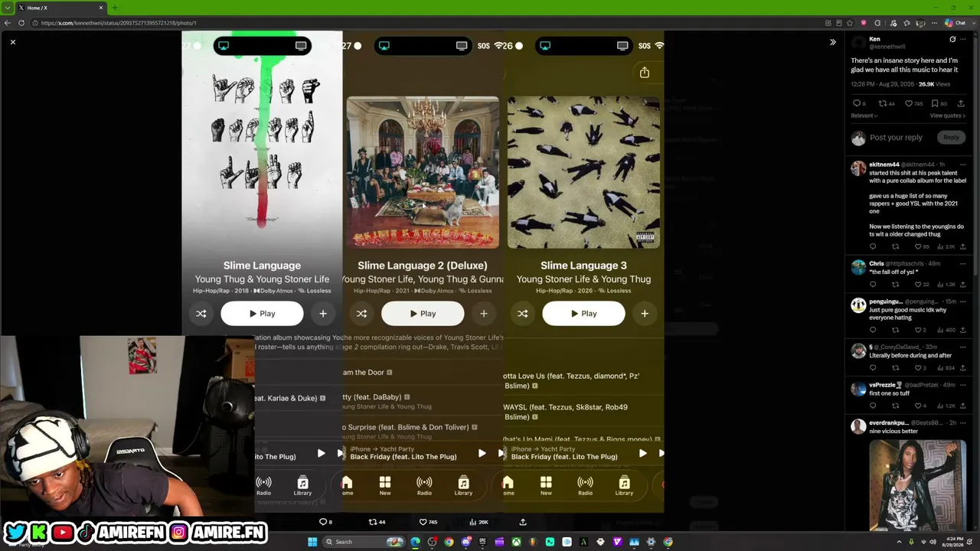
Task: Open a new browser tab
Action: (x=114, y=8)
